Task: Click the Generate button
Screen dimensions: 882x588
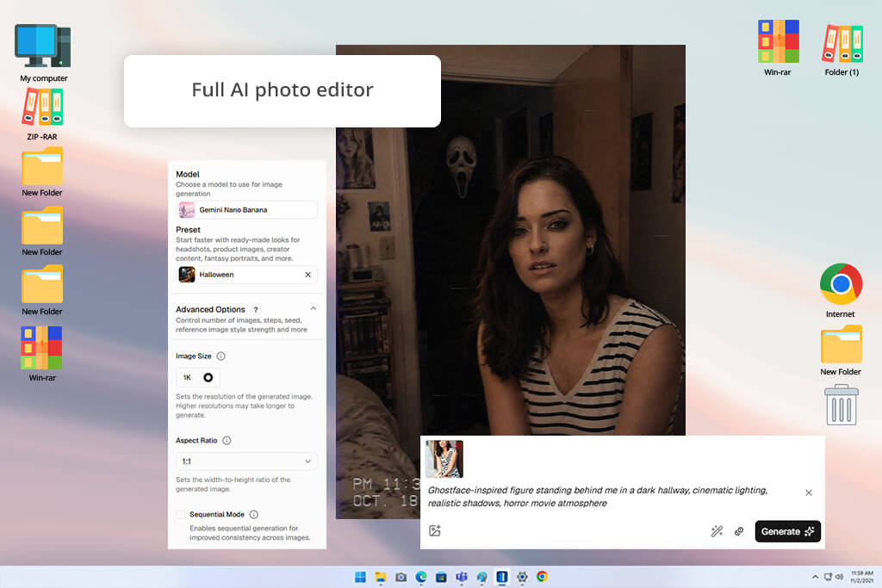Action: [787, 531]
